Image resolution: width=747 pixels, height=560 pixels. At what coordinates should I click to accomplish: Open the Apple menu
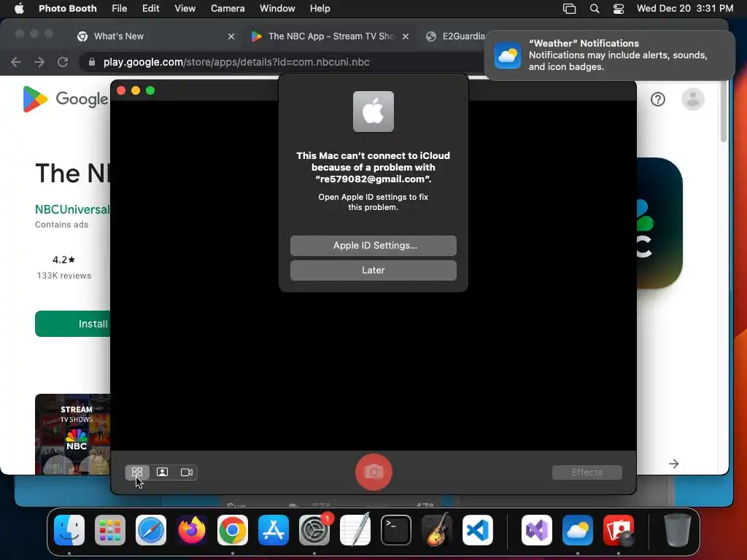point(19,8)
